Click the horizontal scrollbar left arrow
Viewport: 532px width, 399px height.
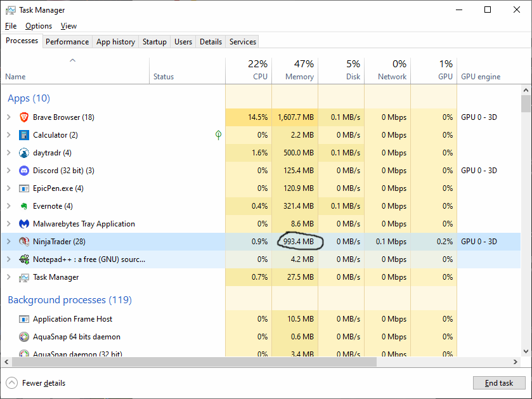pos(6,362)
